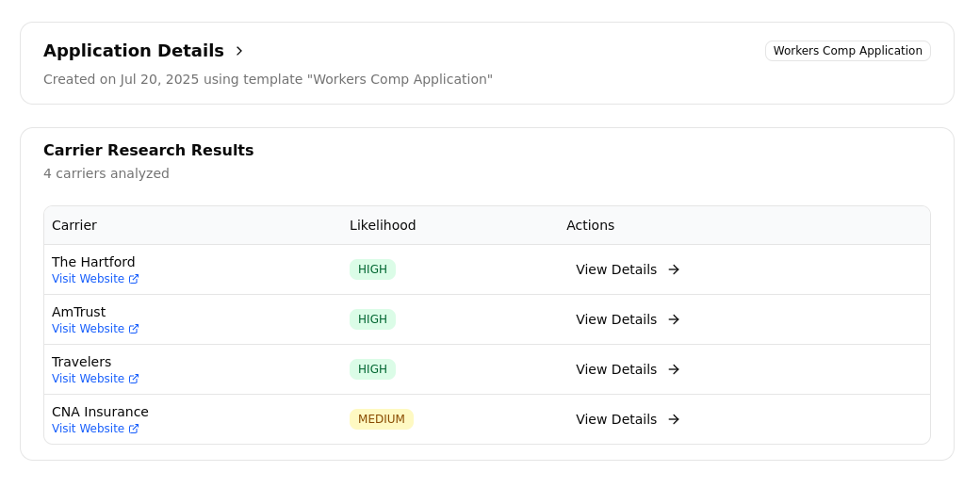Click external link icon under CNA Insurance

tap(134, 430)
